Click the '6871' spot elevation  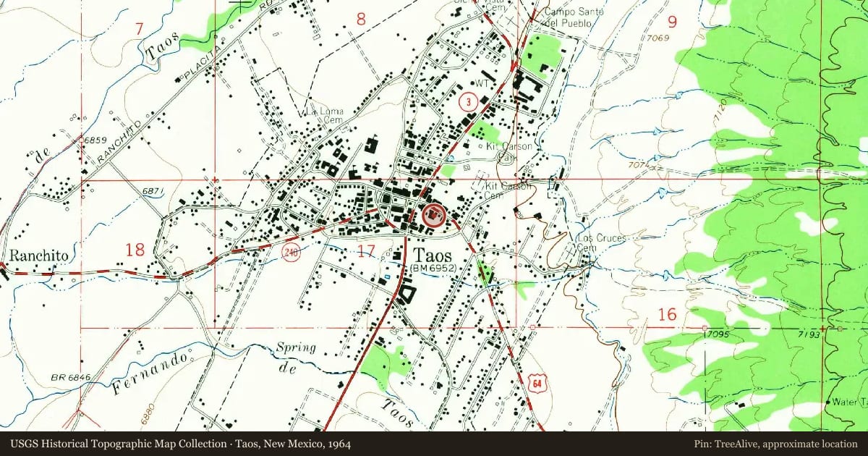tap(153, 190)
